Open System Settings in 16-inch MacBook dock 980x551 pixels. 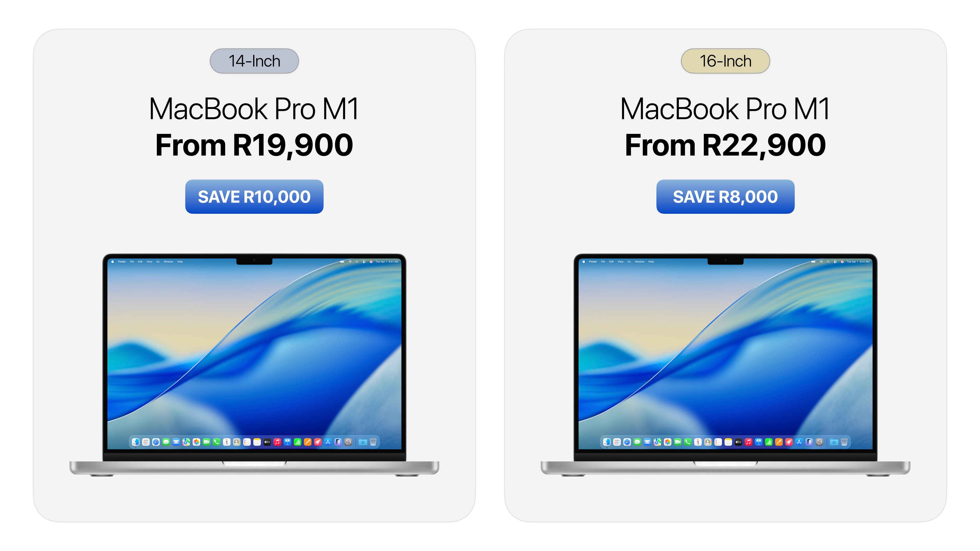click(x=819, y=442)
